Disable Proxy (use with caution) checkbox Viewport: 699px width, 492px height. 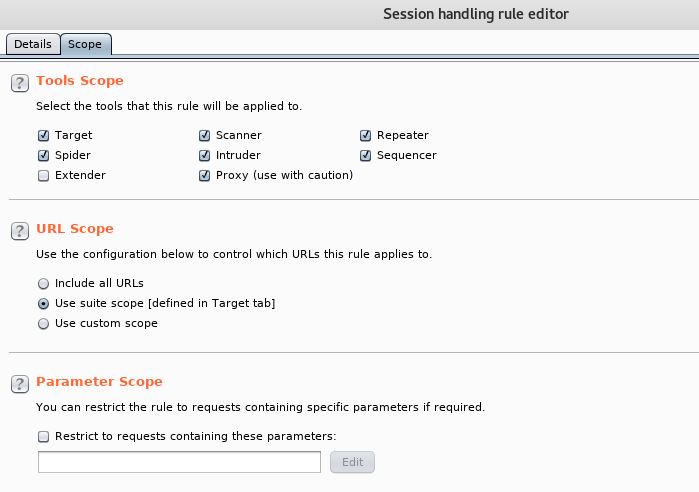[204, 176]
